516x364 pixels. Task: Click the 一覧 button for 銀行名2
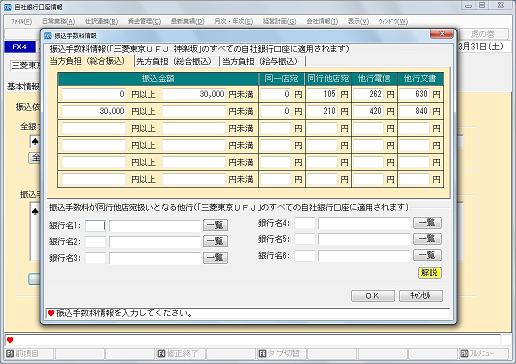tap(215, 241)
